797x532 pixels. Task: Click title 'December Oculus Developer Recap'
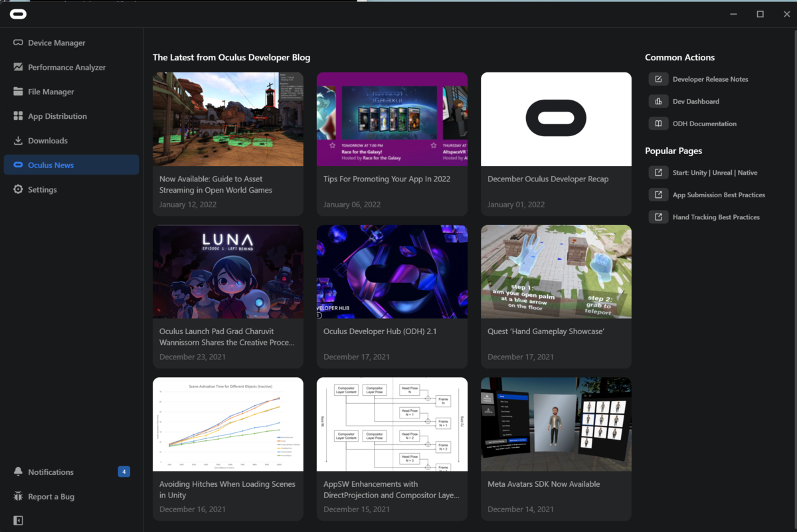pyautogui.click(x=548, y=179)
